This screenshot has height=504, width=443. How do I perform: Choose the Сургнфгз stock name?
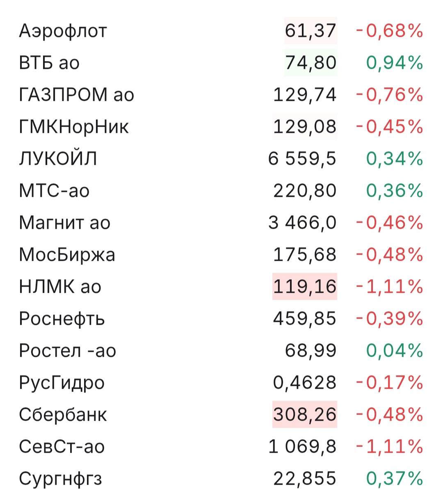[60, 479]
